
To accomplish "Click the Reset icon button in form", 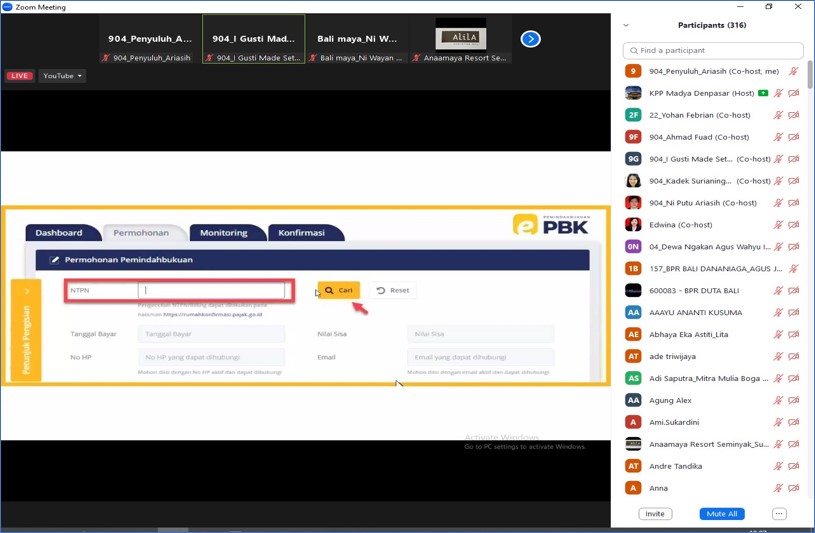I will coord(393,290).
